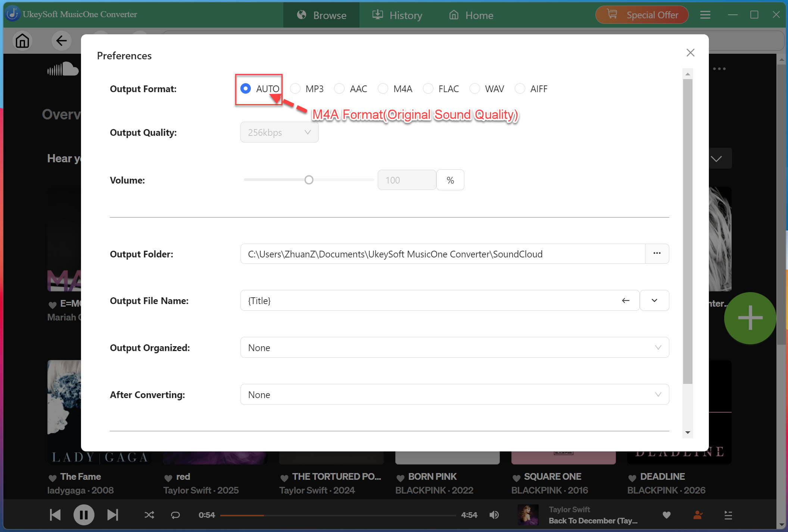Viewport: 788px width, 532px height.
Task: Click the green add-to-list plus button
Action: click(750, 318)
